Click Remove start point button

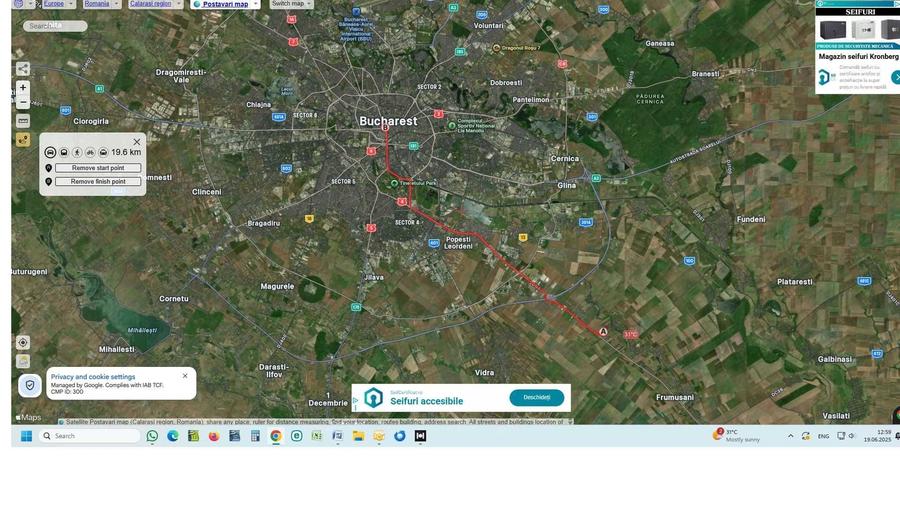pyautogui.click(x=98, y=168)
